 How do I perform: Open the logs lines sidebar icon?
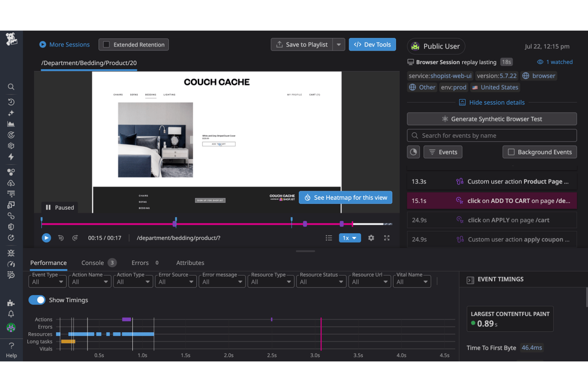coord(11,194)
